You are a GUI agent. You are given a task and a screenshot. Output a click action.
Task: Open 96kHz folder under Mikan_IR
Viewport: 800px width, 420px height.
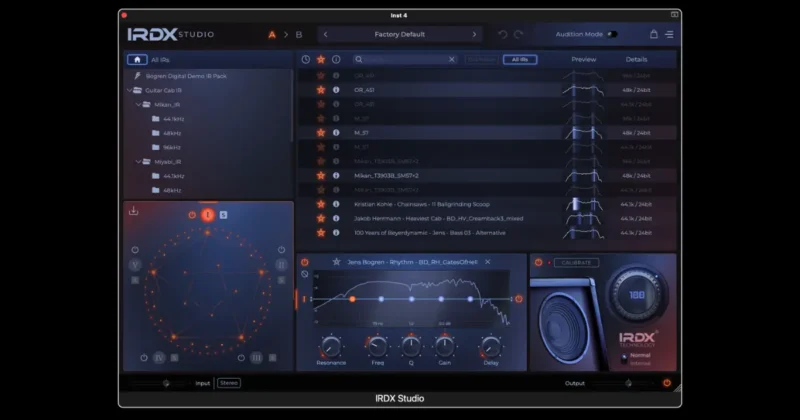pos(172,147)
